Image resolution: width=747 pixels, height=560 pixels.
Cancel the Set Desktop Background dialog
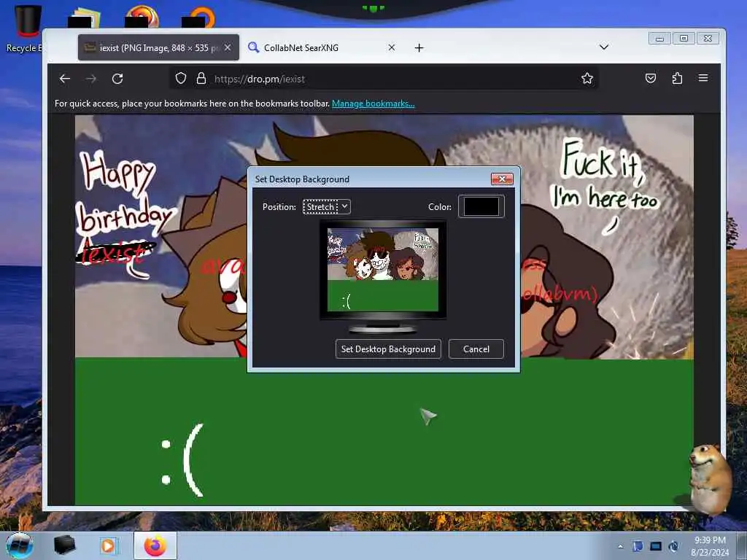[x=476, y=349]
